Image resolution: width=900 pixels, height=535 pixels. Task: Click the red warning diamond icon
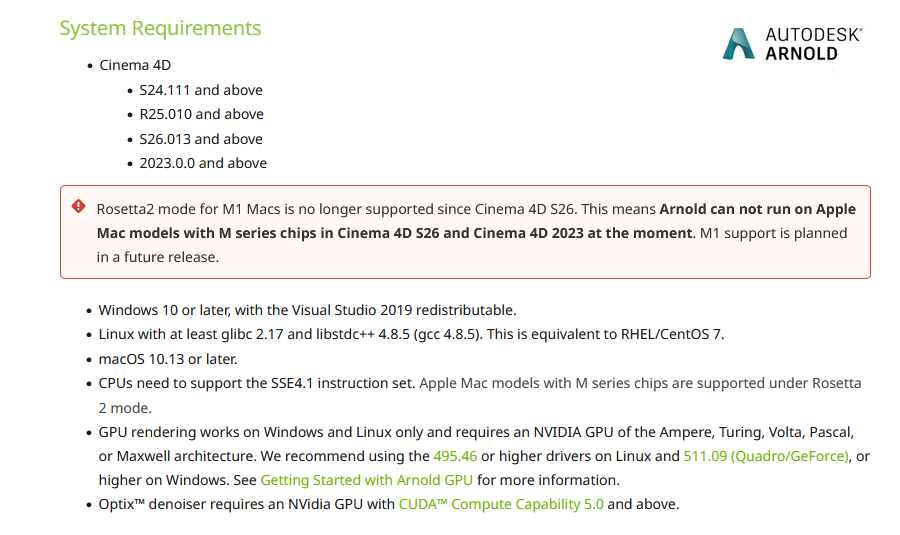(79, 206)
